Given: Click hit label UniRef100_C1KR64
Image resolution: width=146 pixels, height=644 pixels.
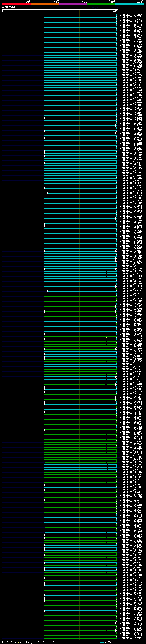Looking at the screenshot, I should click(131, 90).
